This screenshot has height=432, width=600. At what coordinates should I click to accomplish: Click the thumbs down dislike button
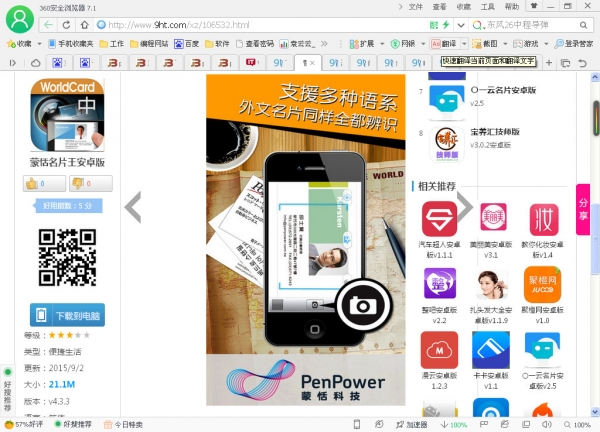point(91,184)
